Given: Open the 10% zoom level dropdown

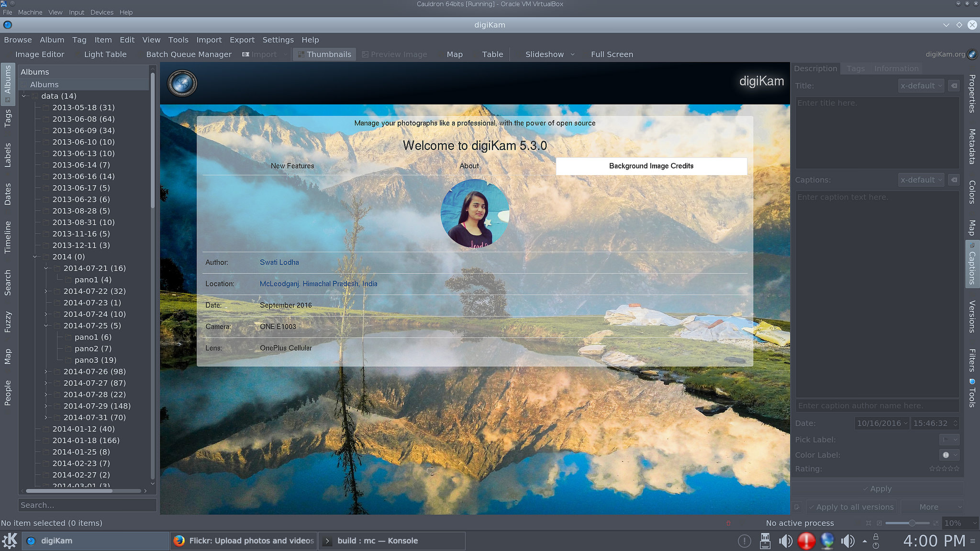Looking at the screenshot, I should (960, 523).
